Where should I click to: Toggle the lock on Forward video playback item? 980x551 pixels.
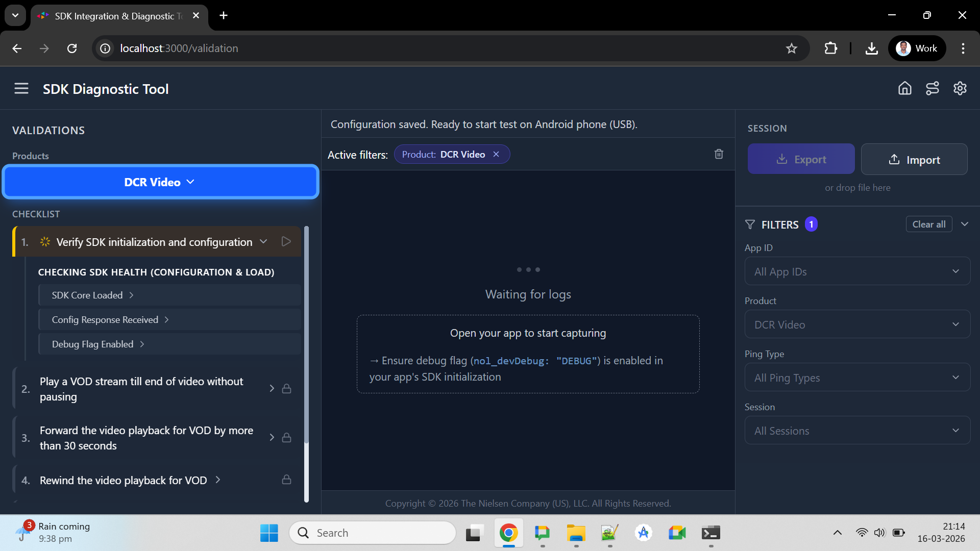click(286, 437)
